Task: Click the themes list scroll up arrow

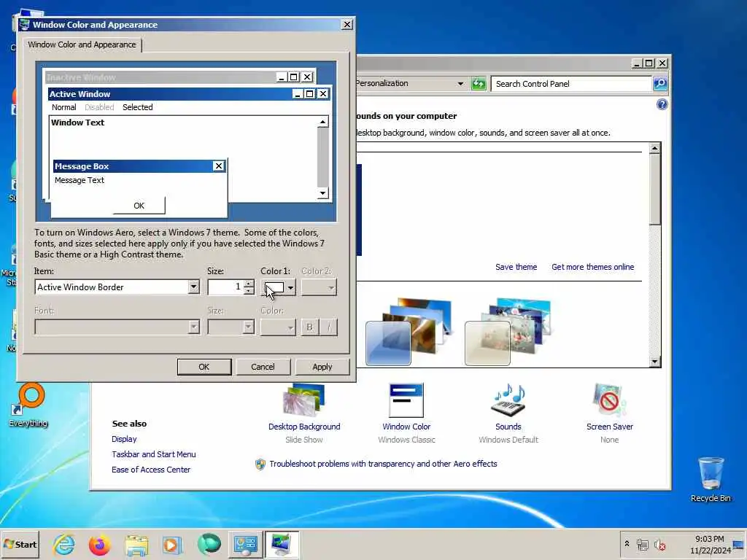Action: 654,148
